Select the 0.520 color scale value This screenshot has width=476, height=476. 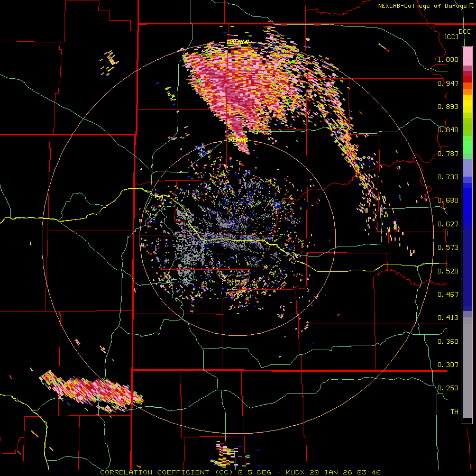pyautogui.click(x=448, y=271)
